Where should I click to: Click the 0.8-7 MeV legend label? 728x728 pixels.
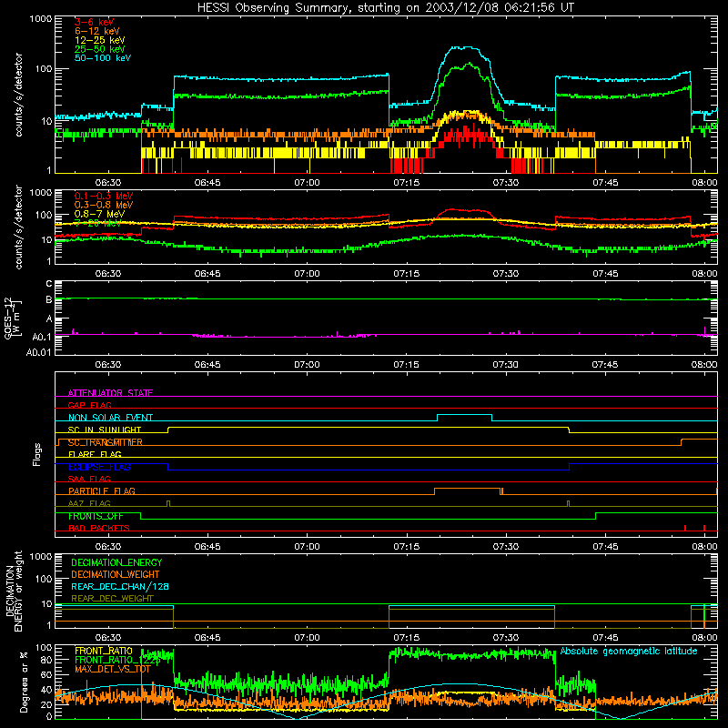[x=99, y=214]
